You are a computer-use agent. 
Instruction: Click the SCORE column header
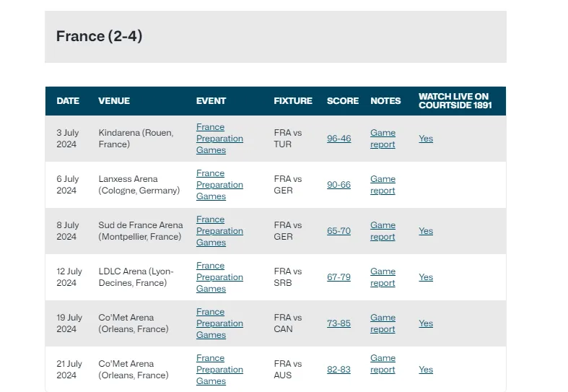coord(342,101)
